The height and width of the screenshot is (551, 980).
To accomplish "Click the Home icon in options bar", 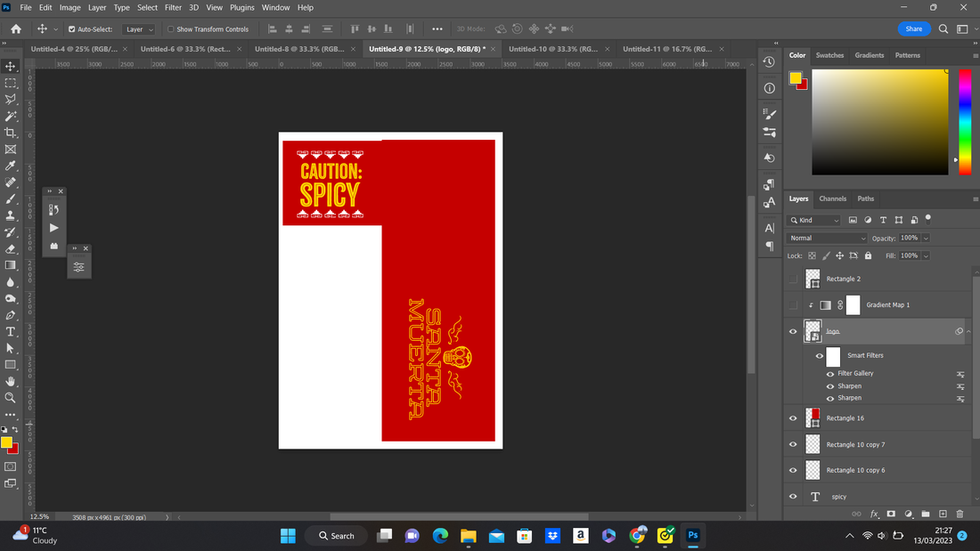I will click(x=16, y=28).
